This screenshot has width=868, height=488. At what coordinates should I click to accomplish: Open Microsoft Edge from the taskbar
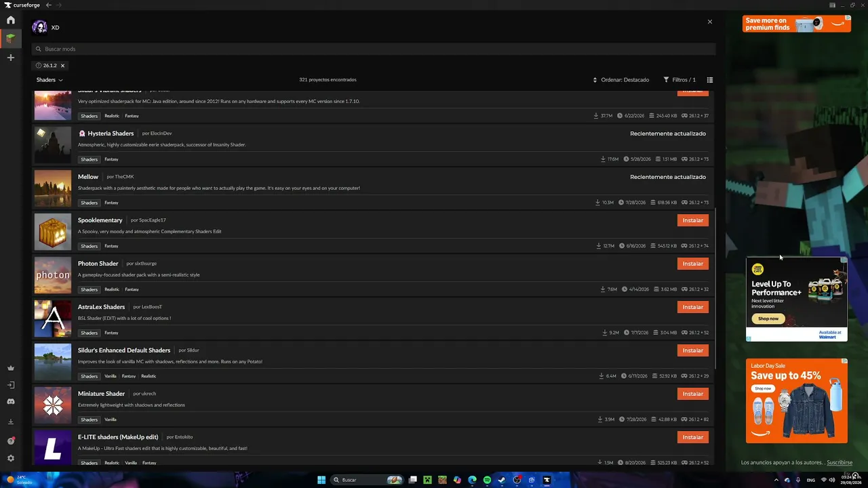click(472, 480)
